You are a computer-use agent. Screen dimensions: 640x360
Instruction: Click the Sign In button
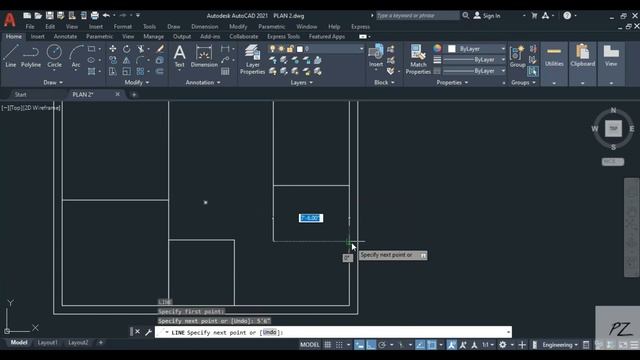pyautogui.click(x=487, y=16)
